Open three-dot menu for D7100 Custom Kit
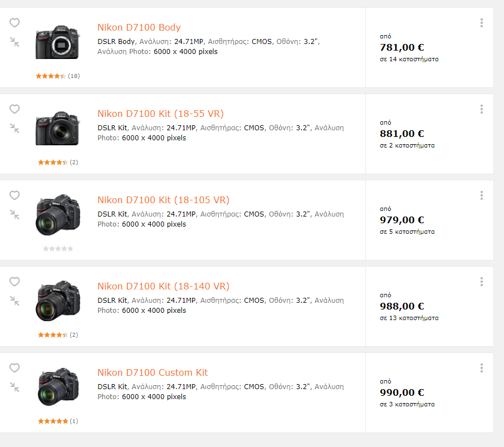 pyautogui.click(x=482, y=368)
